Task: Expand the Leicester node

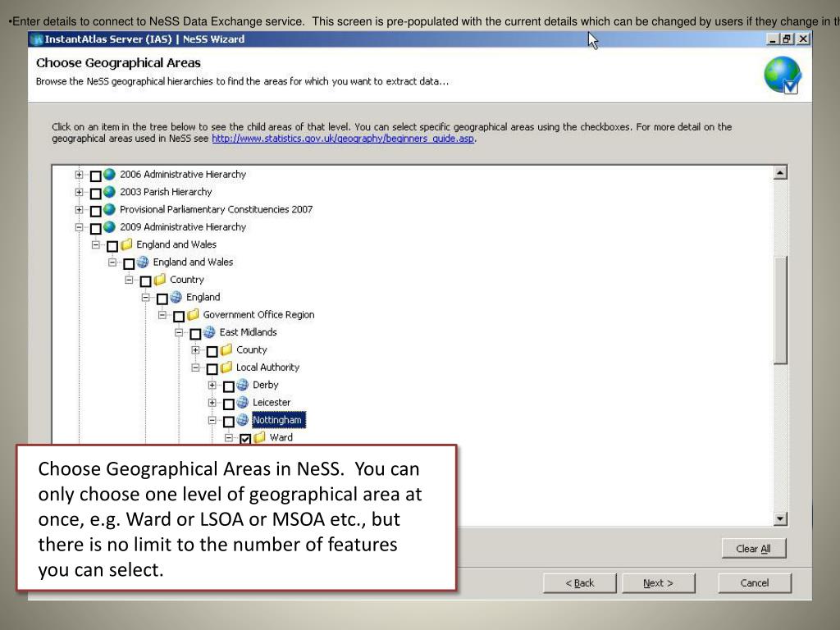Action: [x=212, y=402]
